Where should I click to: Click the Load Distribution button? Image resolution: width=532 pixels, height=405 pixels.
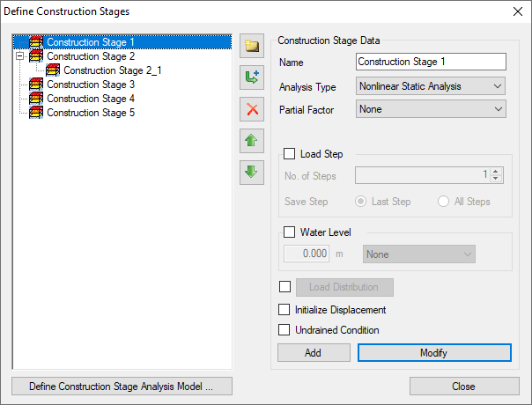click(x=344, y=287)
